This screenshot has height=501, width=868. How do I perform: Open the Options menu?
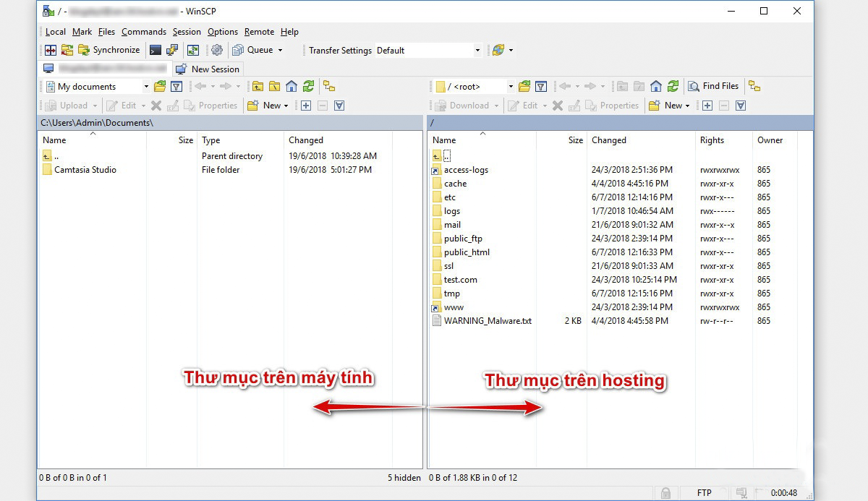point(223,32)
